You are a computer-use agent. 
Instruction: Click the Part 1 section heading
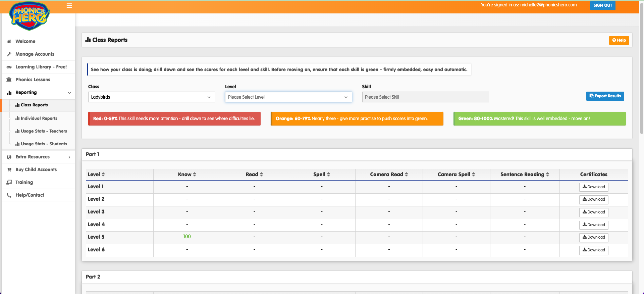93,154
